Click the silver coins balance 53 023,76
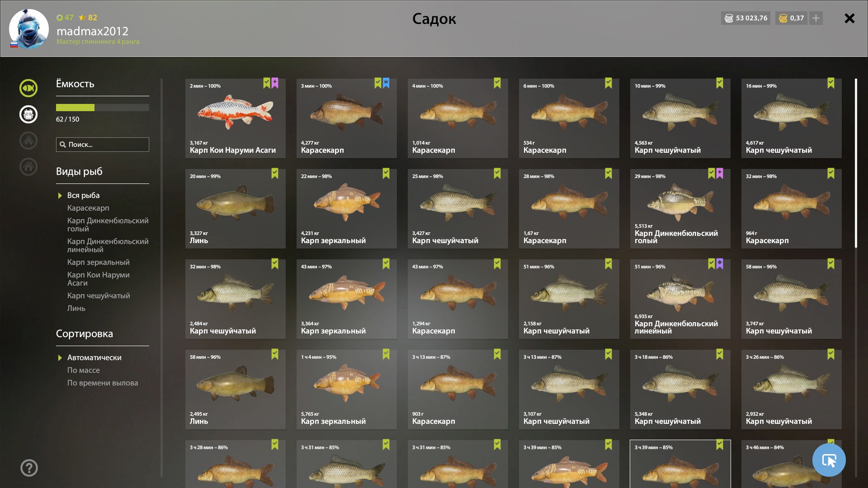The height and width of the screenshot is (488, 868). click(746, 18)
